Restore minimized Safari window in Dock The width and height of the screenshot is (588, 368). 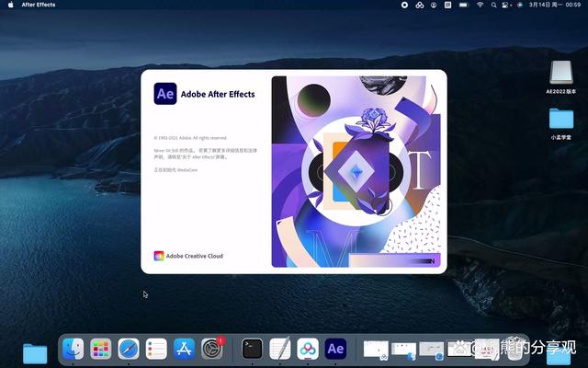click(x=432, y=350)
